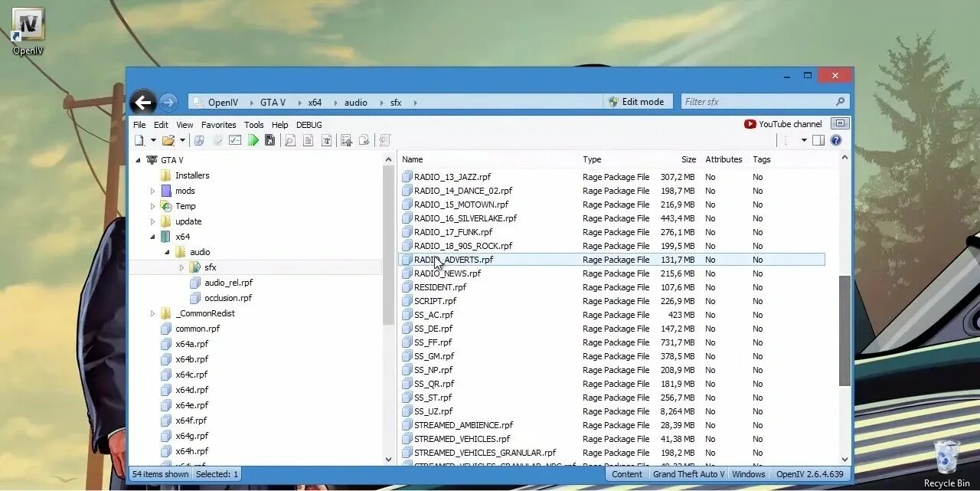This screenshot has width=980, height=491.
Task: Click the blue help question mark icon
Action: coord(836,140)
